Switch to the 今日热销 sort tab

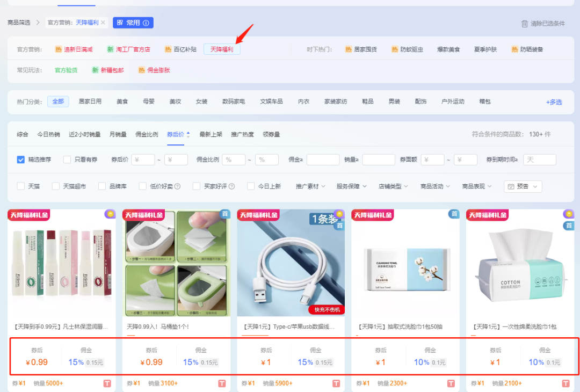[x=48, y=134]
